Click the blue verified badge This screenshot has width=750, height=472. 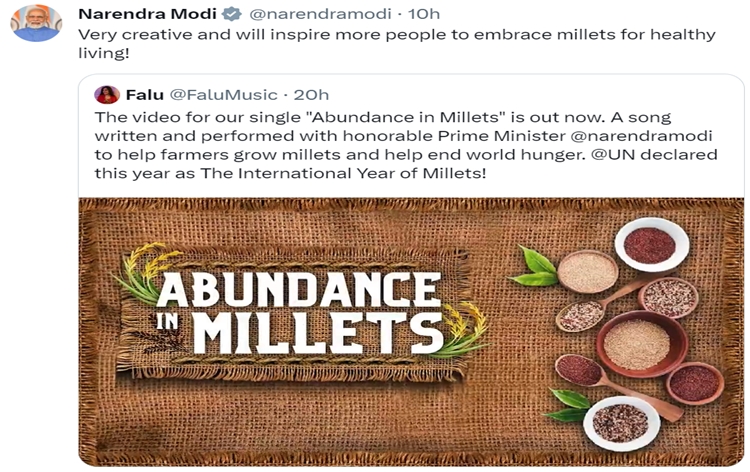(231, 14)
